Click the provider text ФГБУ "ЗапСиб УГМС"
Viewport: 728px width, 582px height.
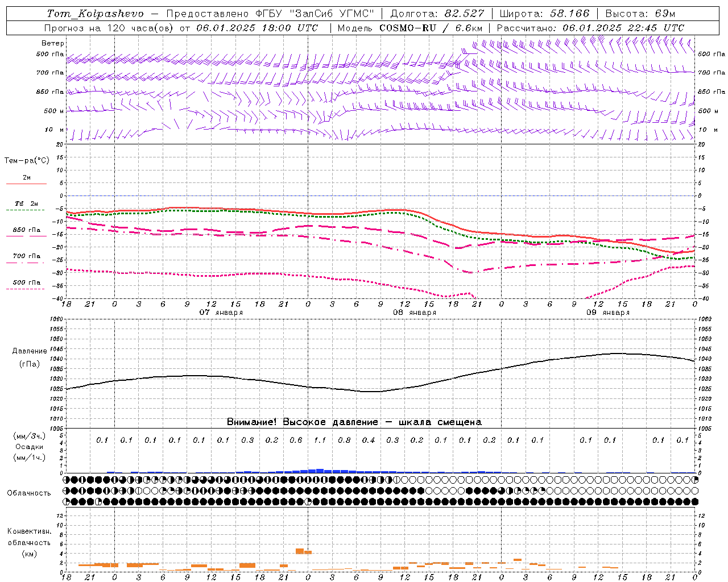(316, 14)
